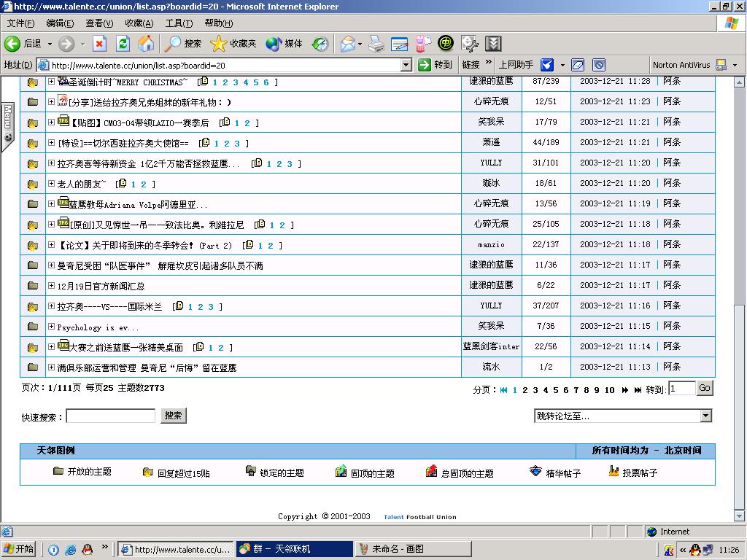Open the Mail toolbar icon

(x=347, y=44)
